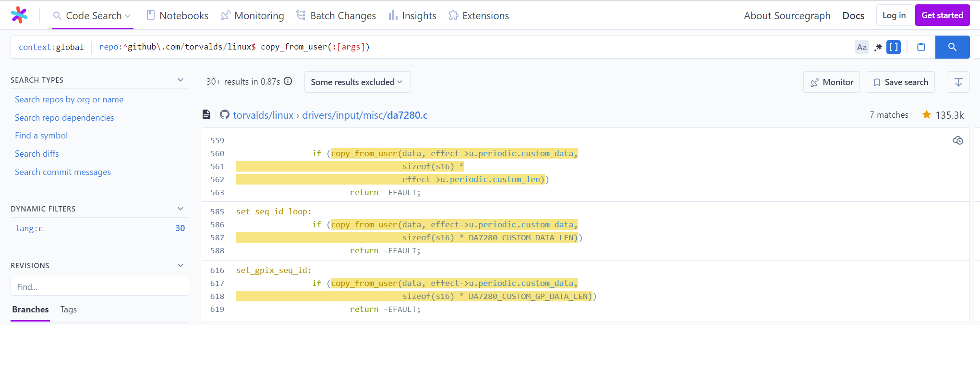Click the revisions Find field
The image size is (980, 372).
pyautogui.click(x=100, y=286)
